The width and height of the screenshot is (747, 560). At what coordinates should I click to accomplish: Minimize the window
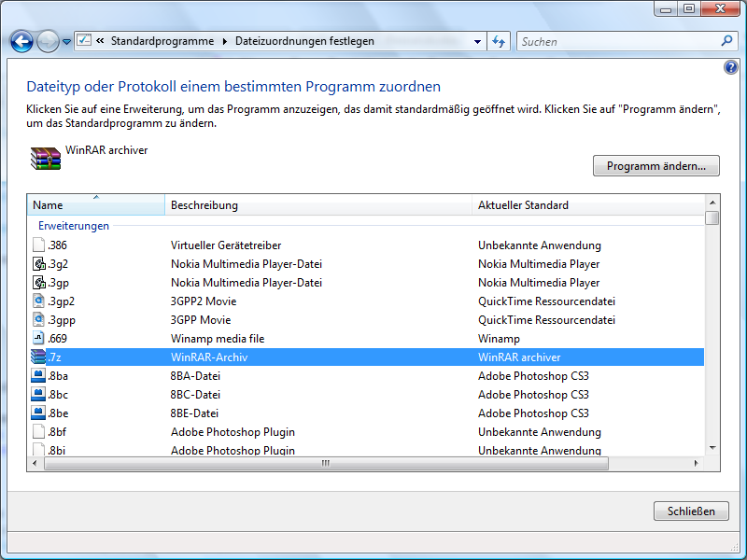[x=666, y=8]
